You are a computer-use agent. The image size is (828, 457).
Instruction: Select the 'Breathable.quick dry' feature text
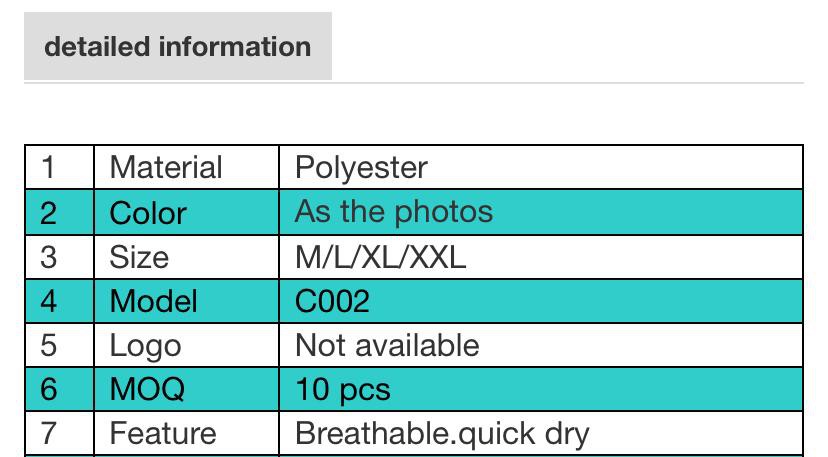coord(442,433)
